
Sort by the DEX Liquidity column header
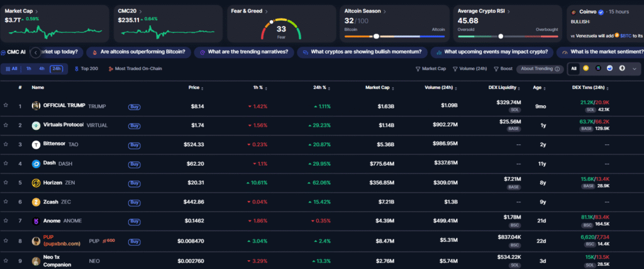[504, 88]
